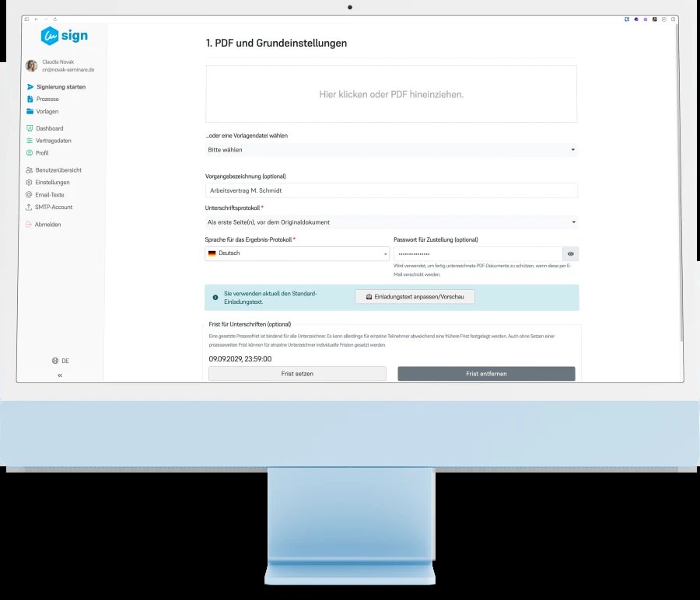Click the Abmelden logout icon
Viewport: 700px width, 600px height.
tap(29, 224)
